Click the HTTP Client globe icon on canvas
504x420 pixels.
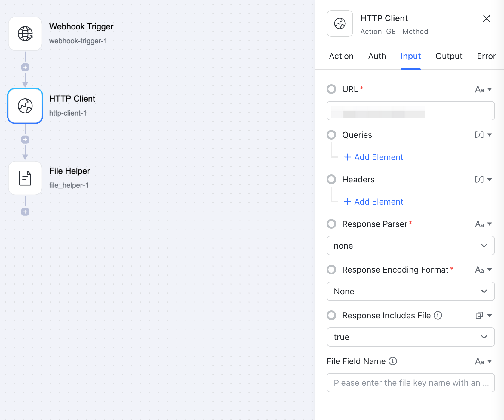25,106
